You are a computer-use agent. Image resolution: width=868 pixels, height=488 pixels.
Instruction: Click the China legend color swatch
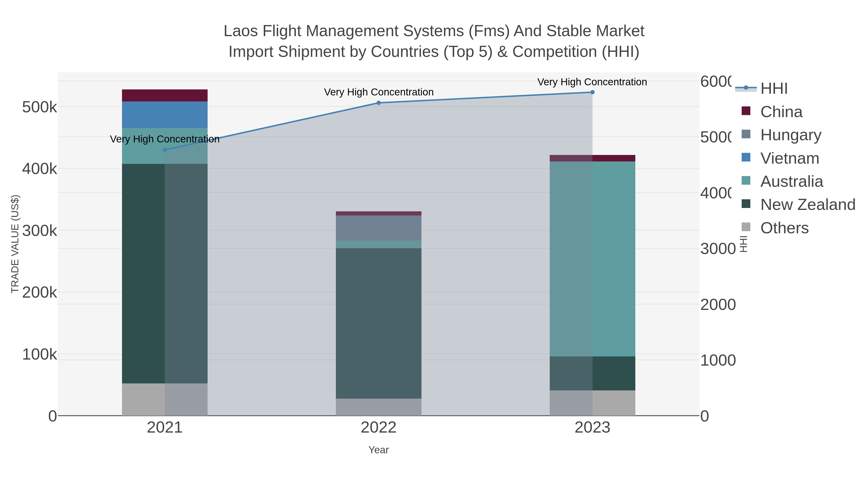tap(746, 111)
